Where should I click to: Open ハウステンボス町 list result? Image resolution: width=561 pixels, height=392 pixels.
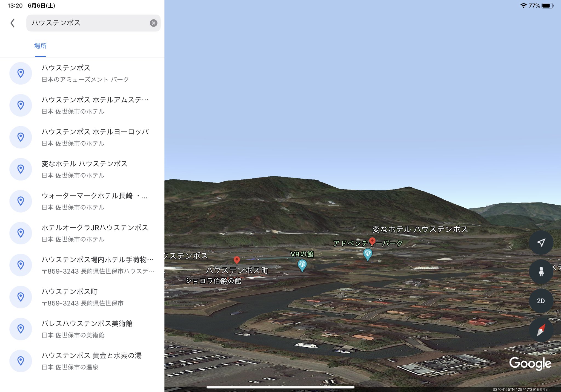82,297
